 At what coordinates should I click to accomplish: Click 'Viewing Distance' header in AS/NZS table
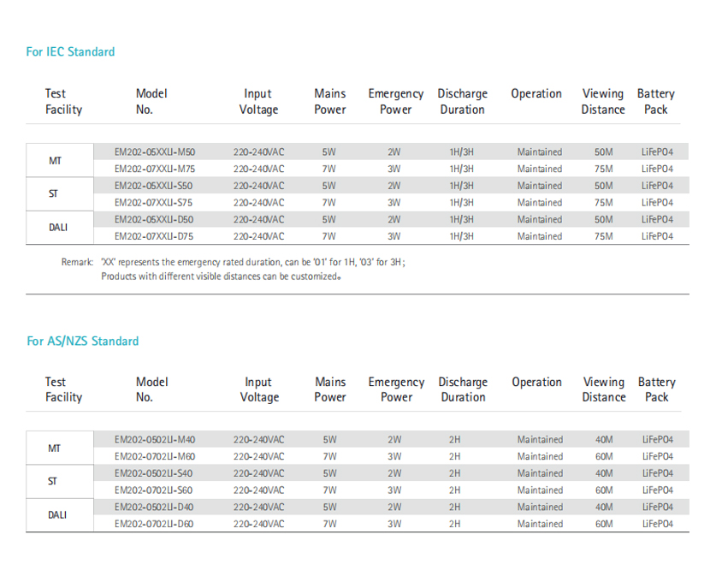604,389
